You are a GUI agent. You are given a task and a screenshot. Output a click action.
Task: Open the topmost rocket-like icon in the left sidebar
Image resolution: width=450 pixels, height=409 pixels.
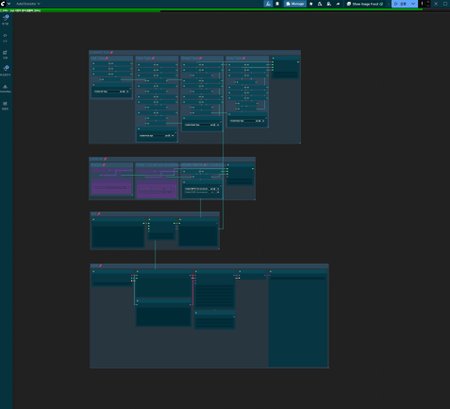point(6,17)
